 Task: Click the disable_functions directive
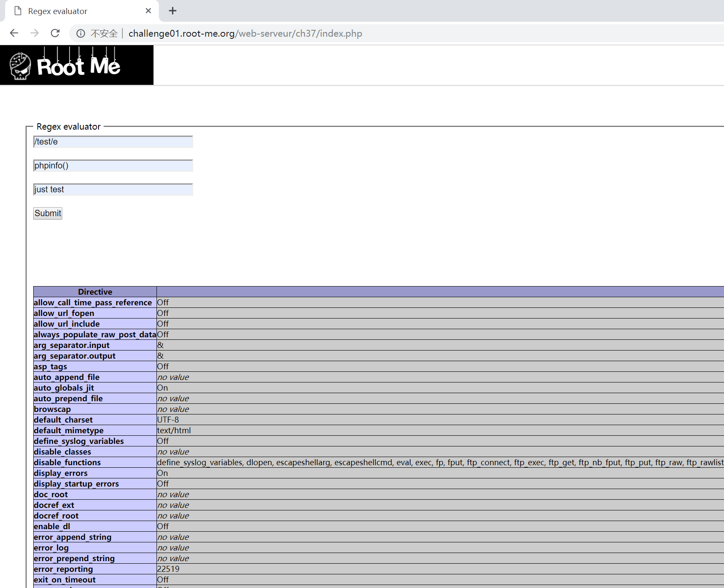click(x=67, y=462)
